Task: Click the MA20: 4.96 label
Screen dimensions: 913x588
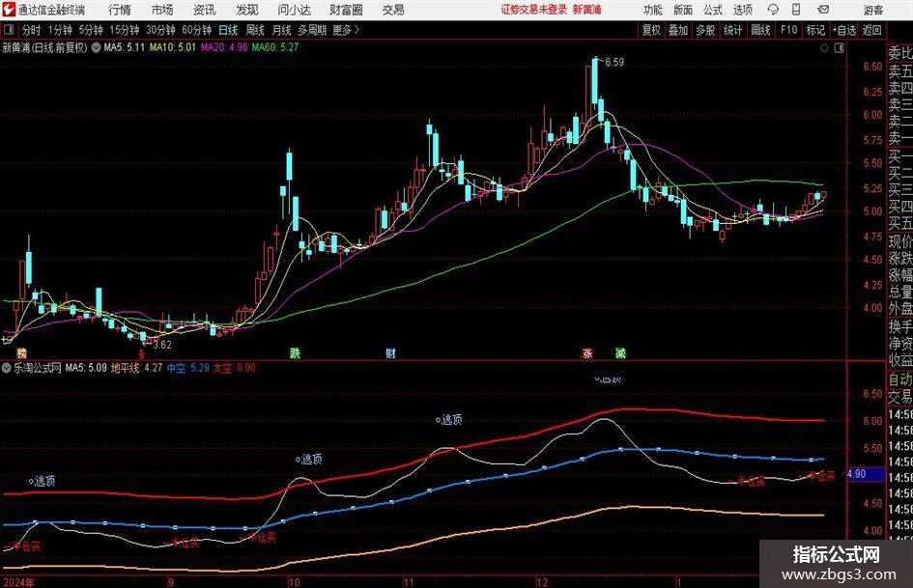Action: click(x=224, y=47)
